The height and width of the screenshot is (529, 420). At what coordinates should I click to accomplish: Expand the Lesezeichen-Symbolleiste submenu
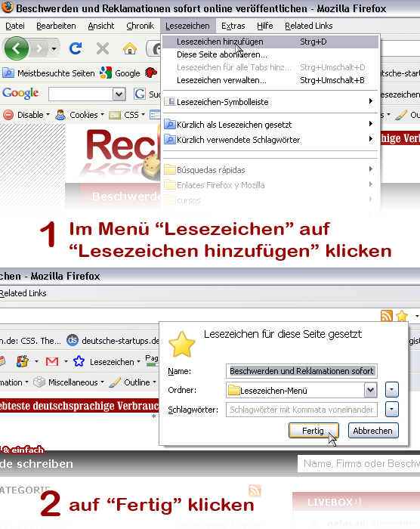270,101
